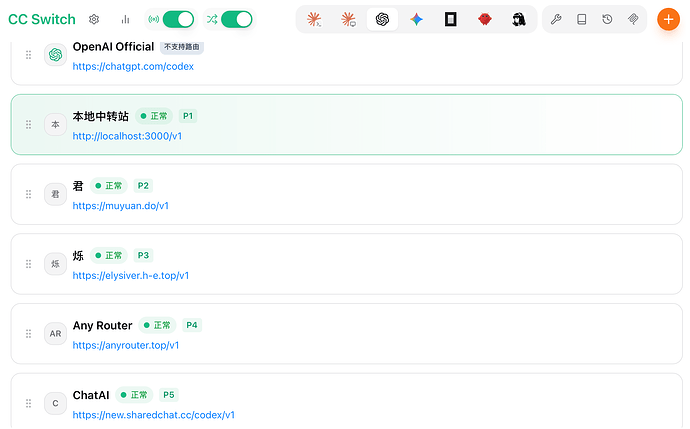Click the 正常 status badge of ChatAI
Image resolution: width=690 pixels, height=429 pixels.
(x=134, y=395)
